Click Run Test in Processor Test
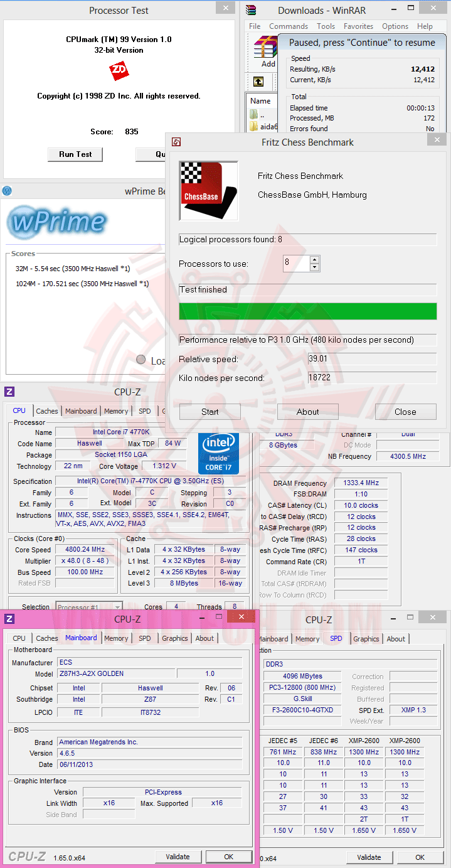Screen dimensions: 451x868 tap(75, 154)
